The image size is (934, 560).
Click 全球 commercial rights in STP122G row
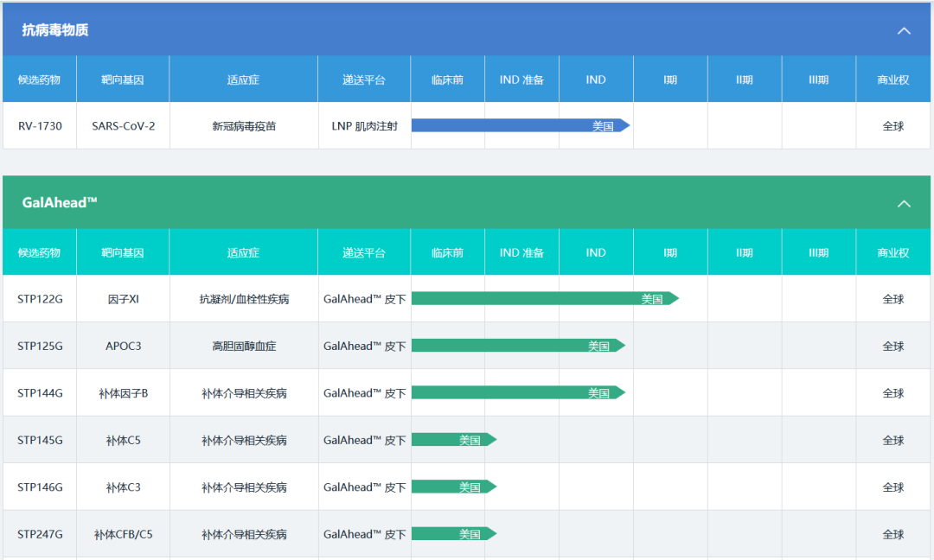pos(892,299)
